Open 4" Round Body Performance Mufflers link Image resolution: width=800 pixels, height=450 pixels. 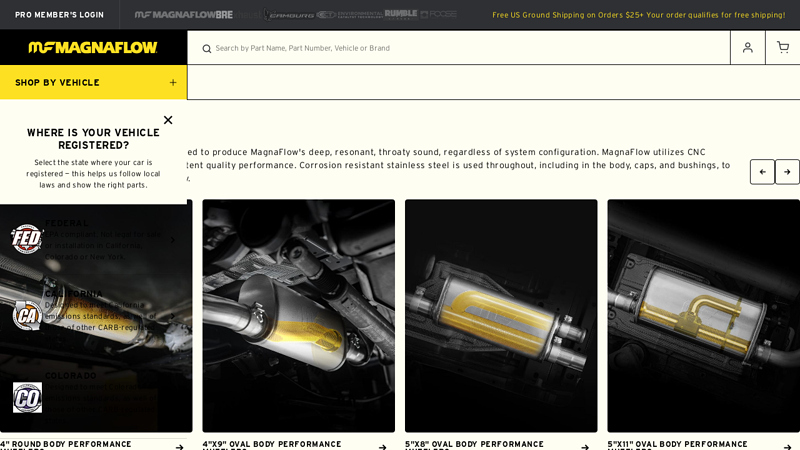coord(66,445)
